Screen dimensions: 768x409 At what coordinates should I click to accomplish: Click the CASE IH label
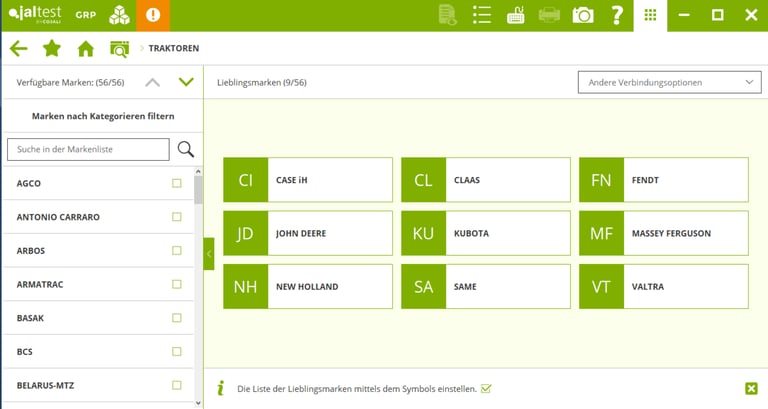click(x=291, y=180)
